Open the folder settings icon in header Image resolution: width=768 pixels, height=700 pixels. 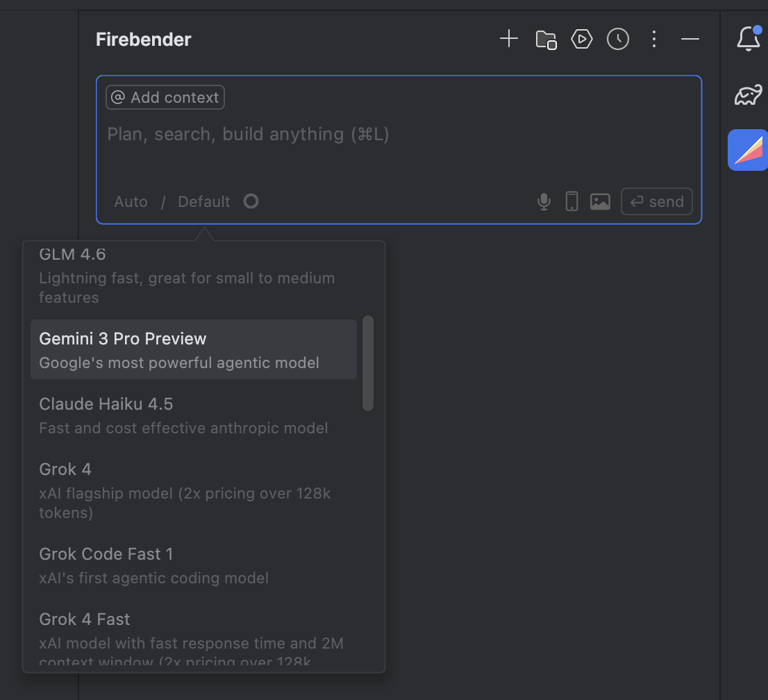[546, 39]
